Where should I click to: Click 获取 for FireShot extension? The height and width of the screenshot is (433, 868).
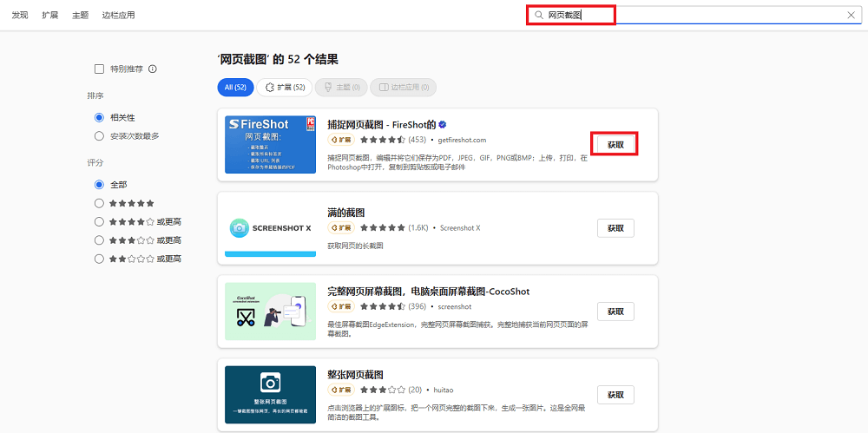click(x=615, y=145)
